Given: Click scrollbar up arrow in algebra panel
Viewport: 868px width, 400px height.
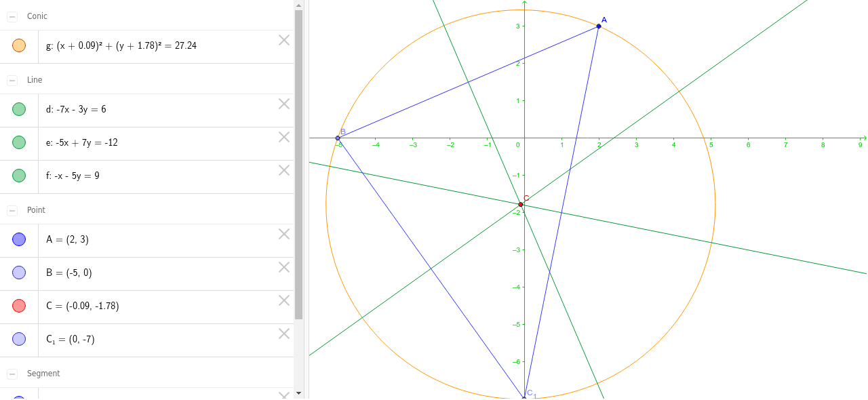Looking at the screenshot, I should click(x=298, y=5).
